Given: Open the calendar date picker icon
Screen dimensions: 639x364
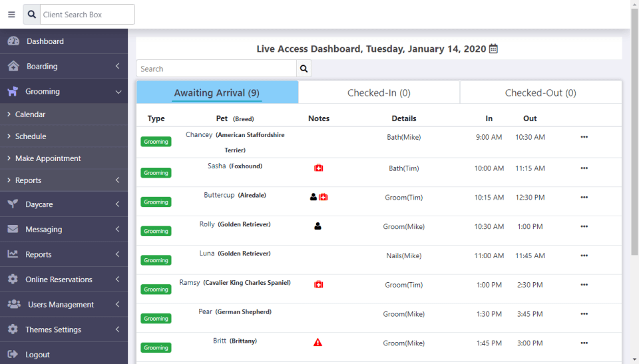Looking at the screenshot, I should tap(493, 49).
